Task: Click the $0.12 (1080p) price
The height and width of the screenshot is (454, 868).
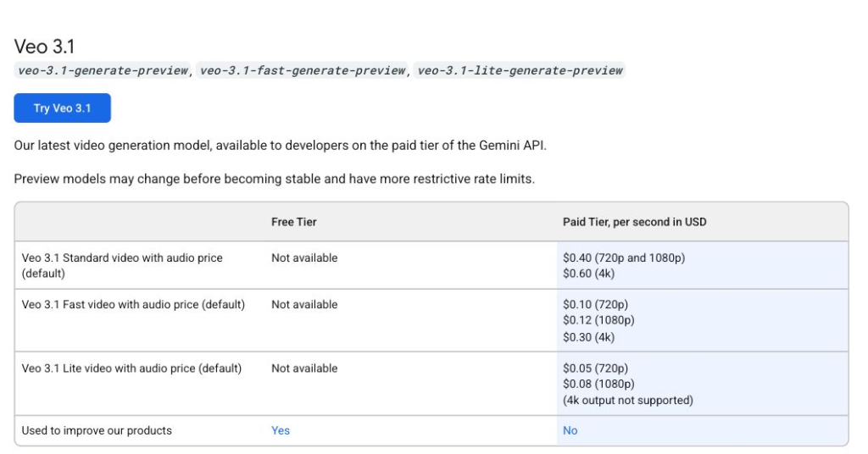Action: (x=598, y=319)
